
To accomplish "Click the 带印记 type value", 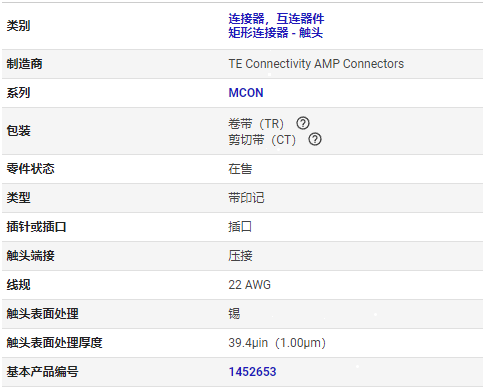I will pos(246,198).
